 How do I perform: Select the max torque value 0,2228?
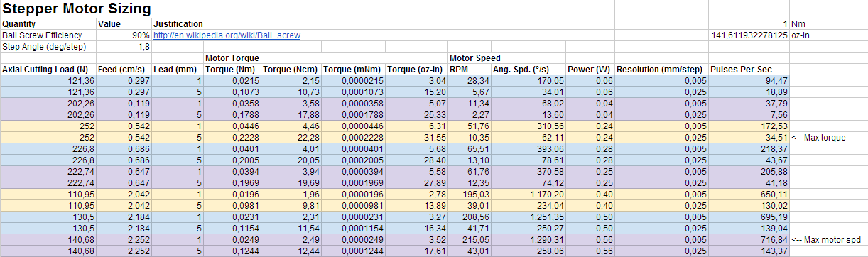point(232,137)
